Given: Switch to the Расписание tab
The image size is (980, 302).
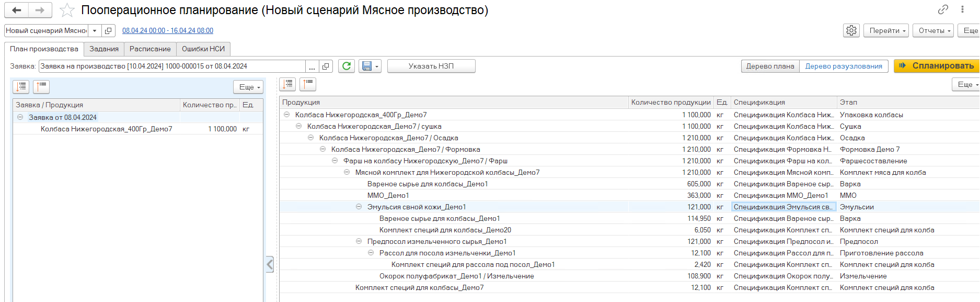Looking at the screenshot, I should [x=150, y=49].
